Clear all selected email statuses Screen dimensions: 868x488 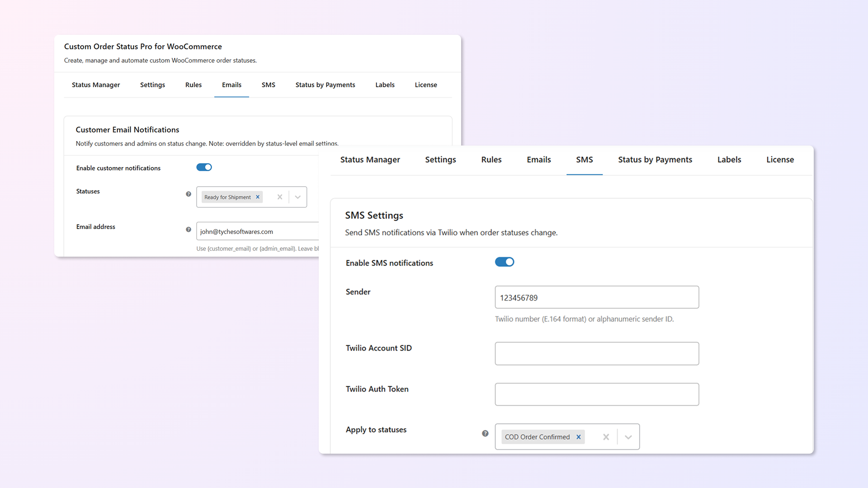click(280, 197)
